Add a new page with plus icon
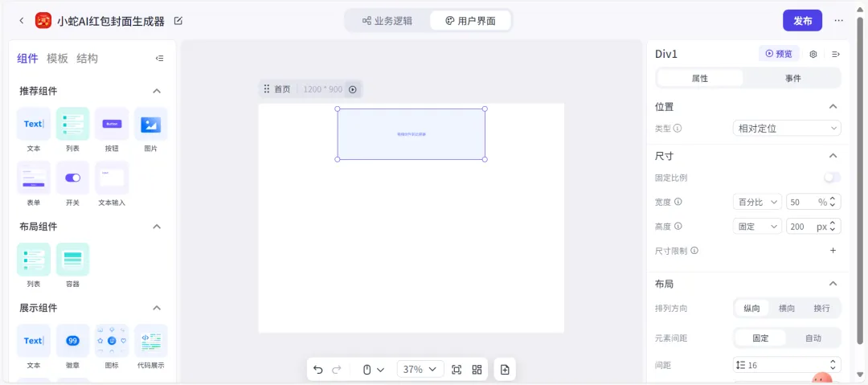Screen dimensions: 868x385 tap(505, 370)
